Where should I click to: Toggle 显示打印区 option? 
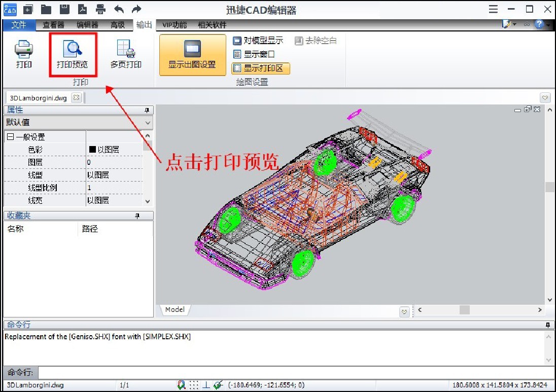(x=261, y=68)
